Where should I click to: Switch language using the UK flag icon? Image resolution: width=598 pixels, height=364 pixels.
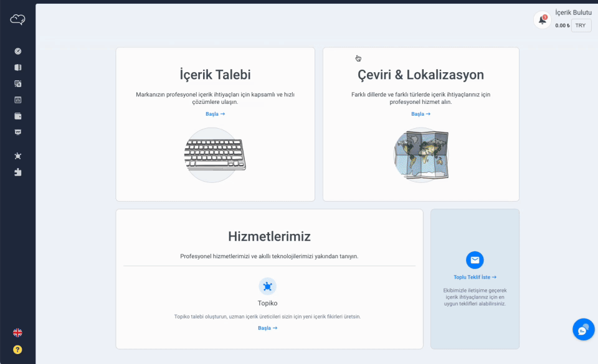pos(17,333)
